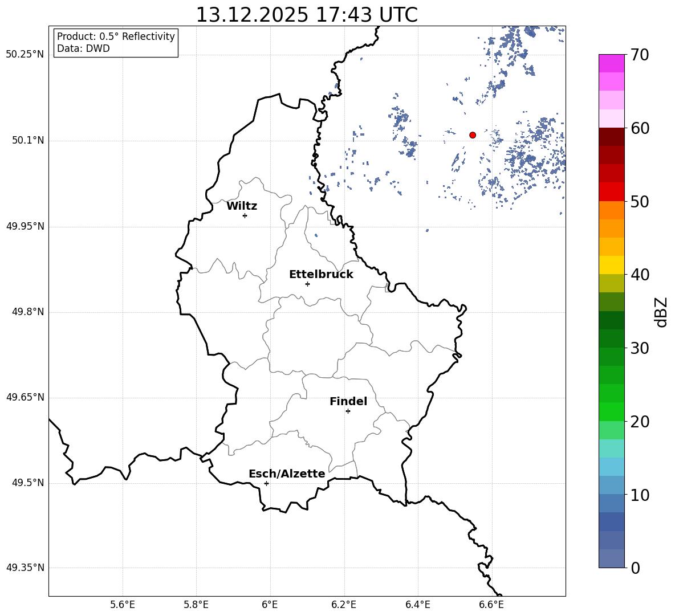Viewport: 675px width, 616px height.
Task: Click the 6°E longitude label
Action: tap(270, 605)
